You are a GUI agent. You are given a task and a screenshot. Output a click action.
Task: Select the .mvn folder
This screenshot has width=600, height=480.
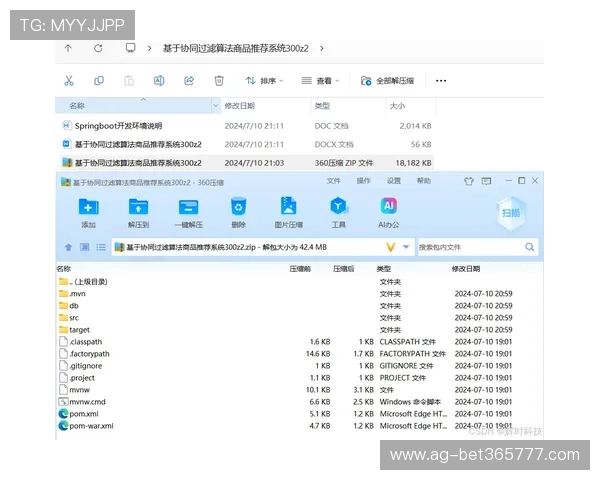(x=72, y=294)
